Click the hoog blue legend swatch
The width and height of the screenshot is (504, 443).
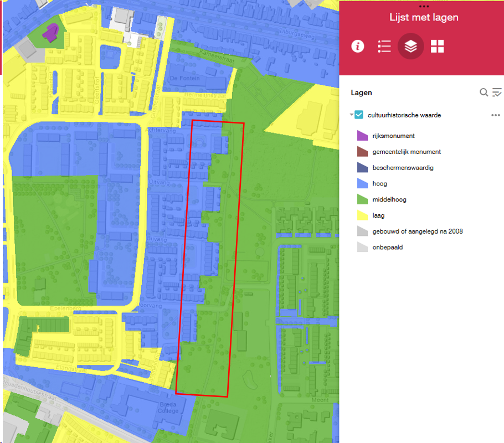pyautogui.click(x=362, y=183)
